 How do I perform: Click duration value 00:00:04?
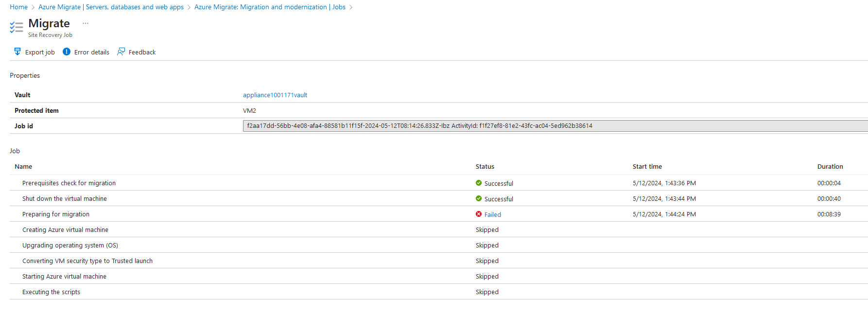pos(829,183)
